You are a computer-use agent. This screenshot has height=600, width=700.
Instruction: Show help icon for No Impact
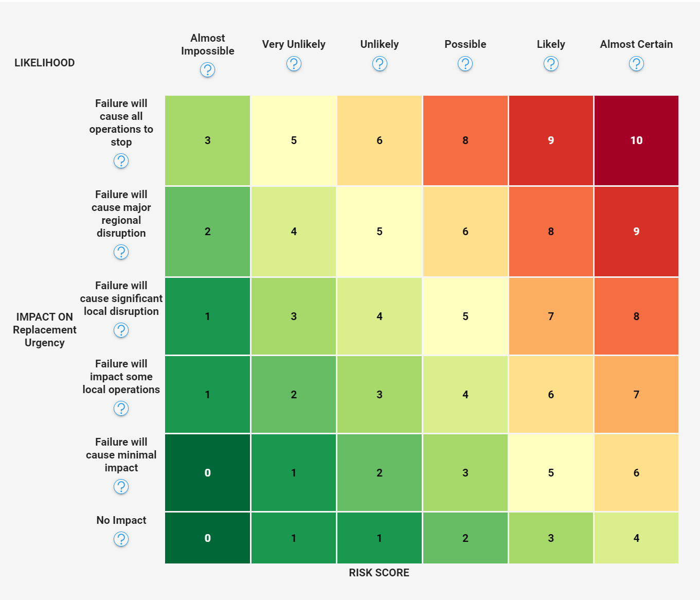click(x=121, y=539)
